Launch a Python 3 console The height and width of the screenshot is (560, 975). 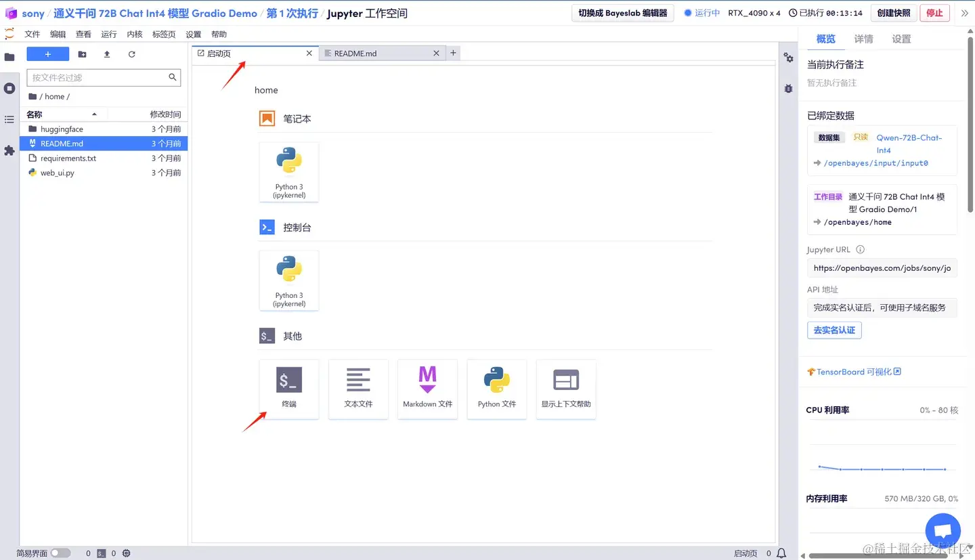pos(289,280)
